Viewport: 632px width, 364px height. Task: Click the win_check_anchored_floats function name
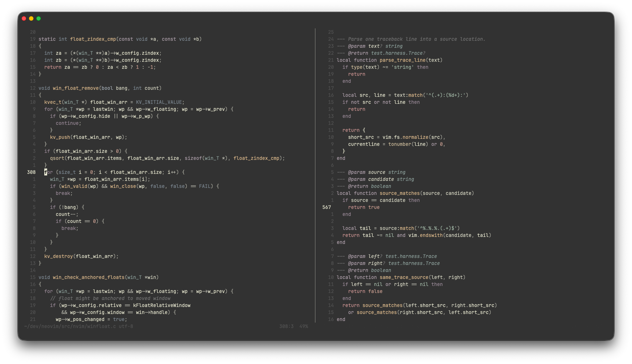pyautogui.click(x=89, y=277)
